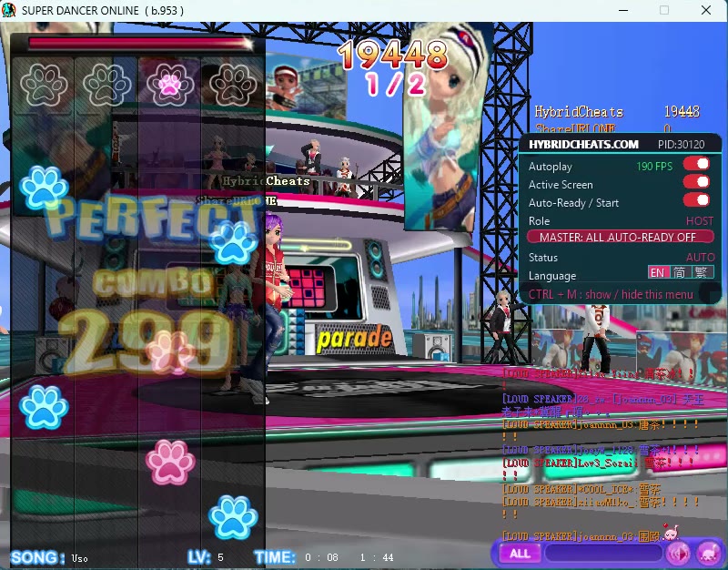Click the *COOL_ICE* loud speaker message

pyautogui.click(x=581, y=489)
